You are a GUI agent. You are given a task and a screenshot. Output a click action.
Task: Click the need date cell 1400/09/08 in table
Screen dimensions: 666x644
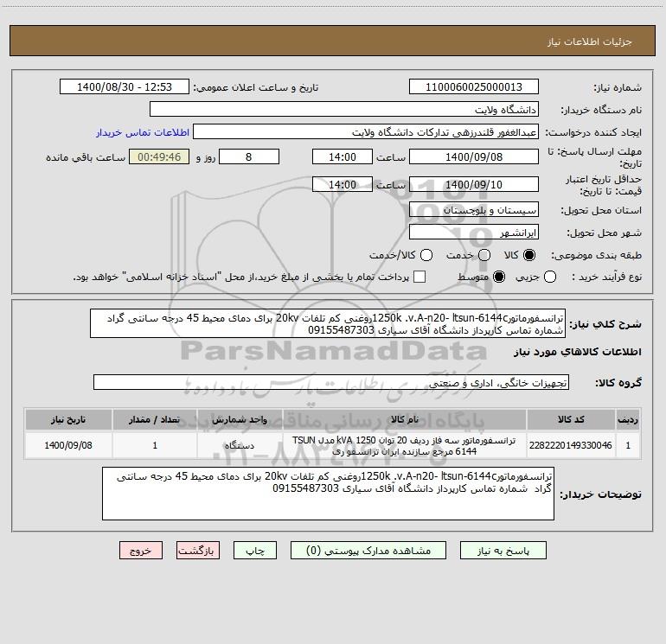[x=68, y=445]
